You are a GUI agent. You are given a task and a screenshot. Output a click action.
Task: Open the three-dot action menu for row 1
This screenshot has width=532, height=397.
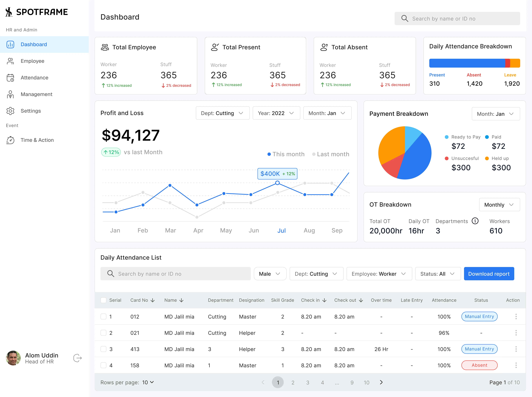pos(516,316)
